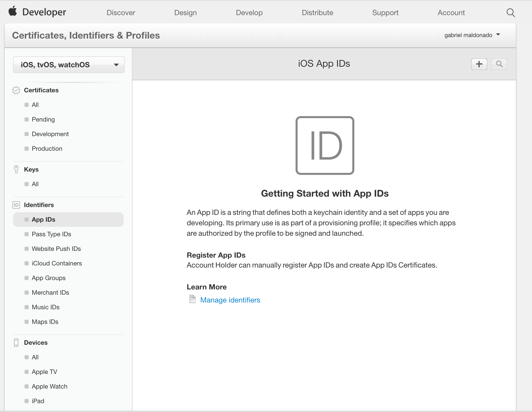The image size is (532, 412).
Task: Click the Developer home link
Action: 44,12
